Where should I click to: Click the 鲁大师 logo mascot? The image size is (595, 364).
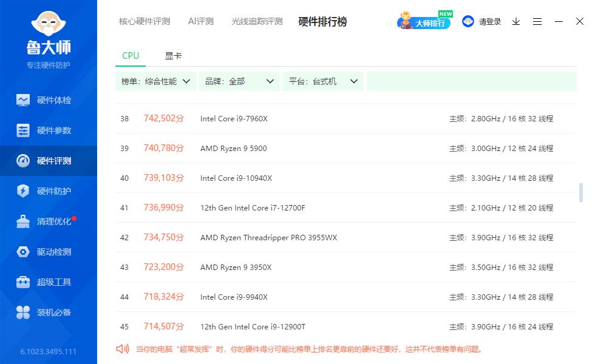(49, 25)
